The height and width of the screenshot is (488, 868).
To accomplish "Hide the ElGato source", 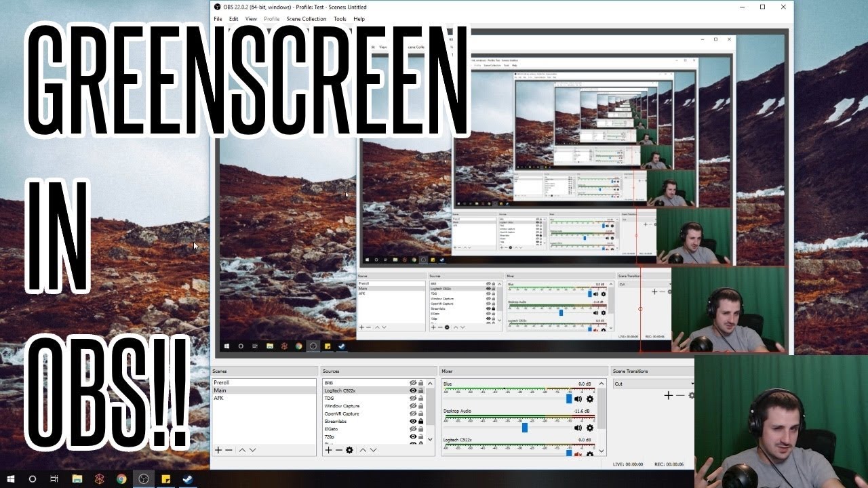I will click(x=412, y=429).
